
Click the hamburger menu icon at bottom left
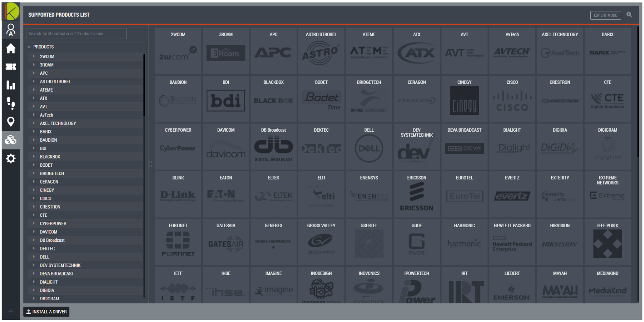(11, 312)
